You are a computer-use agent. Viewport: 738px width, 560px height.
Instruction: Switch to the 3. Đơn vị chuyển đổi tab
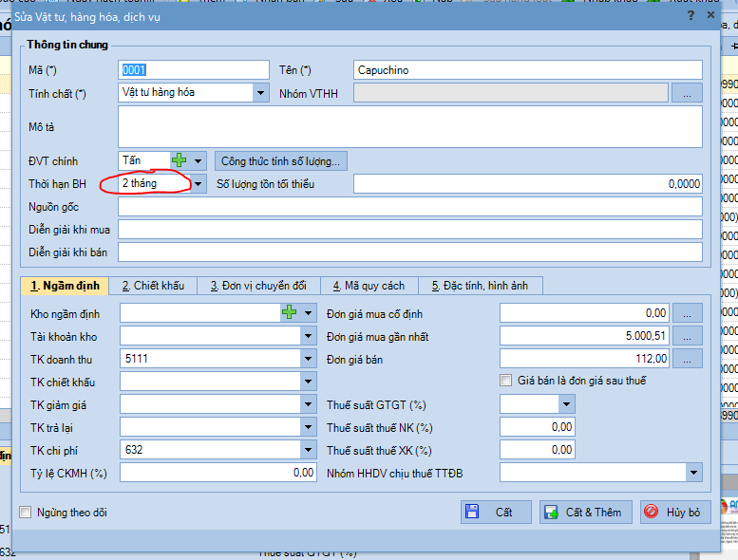258,286
